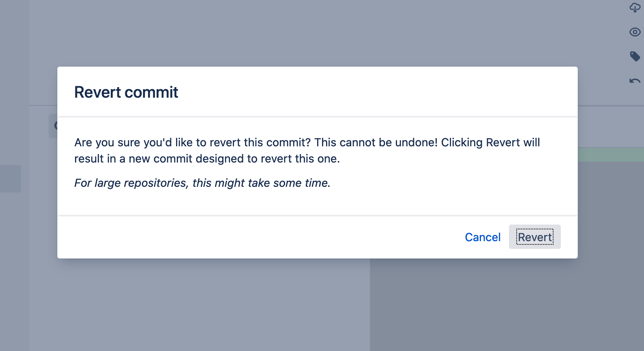Click the green highlighted bar behind dialog
Viewport: 644px width, 351px height.
(x=611, y=155)
